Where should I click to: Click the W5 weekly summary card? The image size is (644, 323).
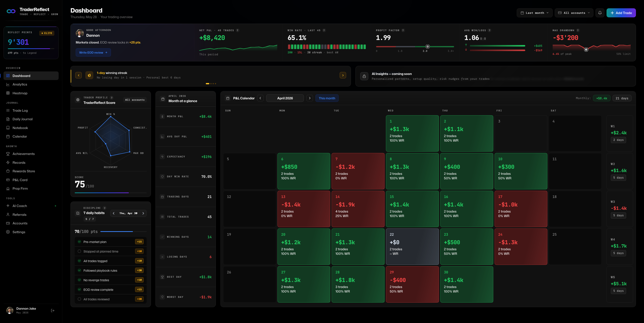[x=620, y=284]
